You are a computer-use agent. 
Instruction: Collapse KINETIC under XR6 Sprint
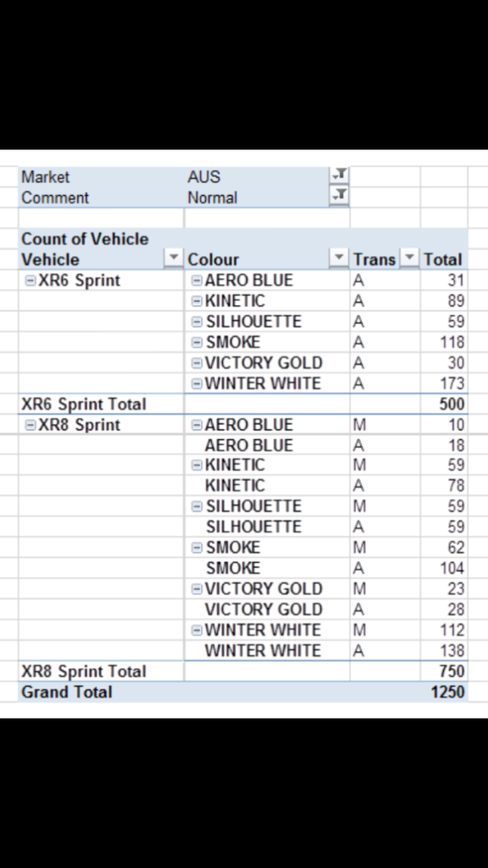click(197, 301)
